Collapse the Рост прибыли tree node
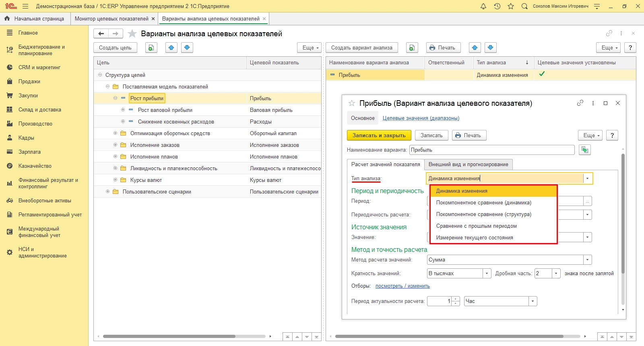644x346 pixels. [115, 98]
